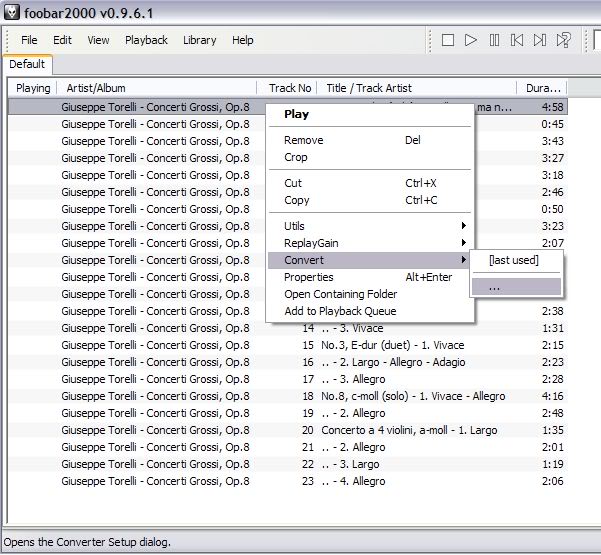Image resolution: width=601 pixels, height=555 pixels.
Task: Choose Cut in the context menu
Action: point(370,183)
